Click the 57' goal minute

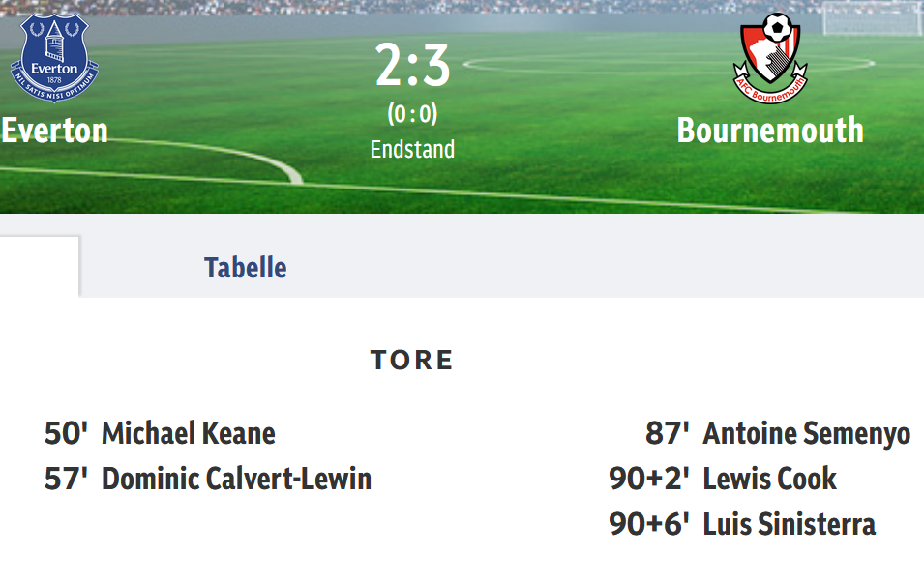67,479
